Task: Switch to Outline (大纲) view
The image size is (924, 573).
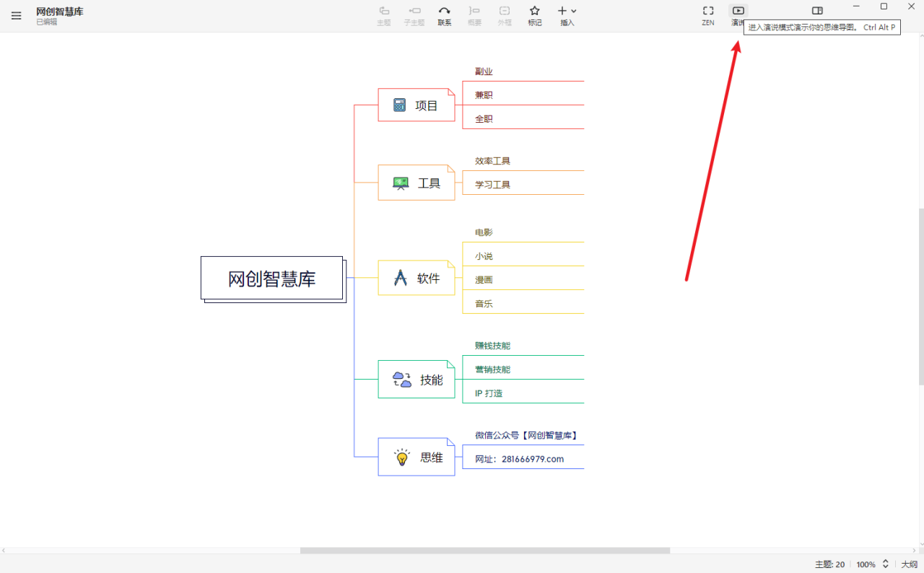Action: click(x=910, y=564)
